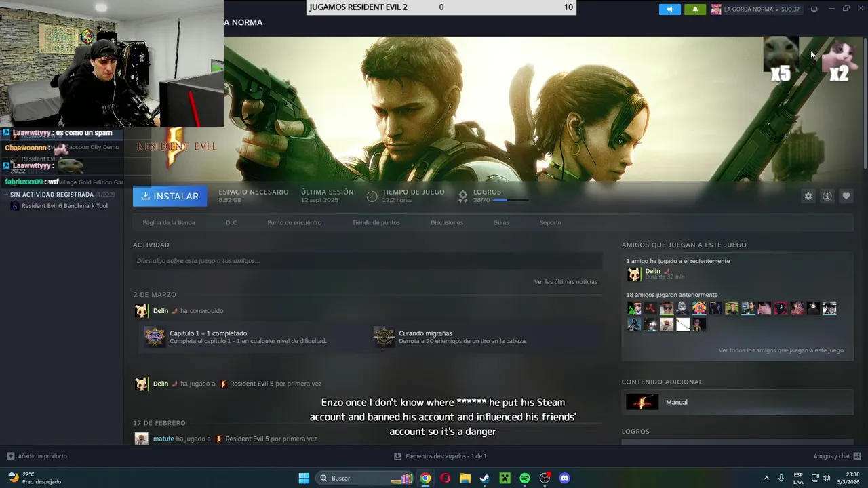Open Opera browser from taskbar
Viewport: 868px width, 488px height.
pyautogui.click(x=445, y=478)
